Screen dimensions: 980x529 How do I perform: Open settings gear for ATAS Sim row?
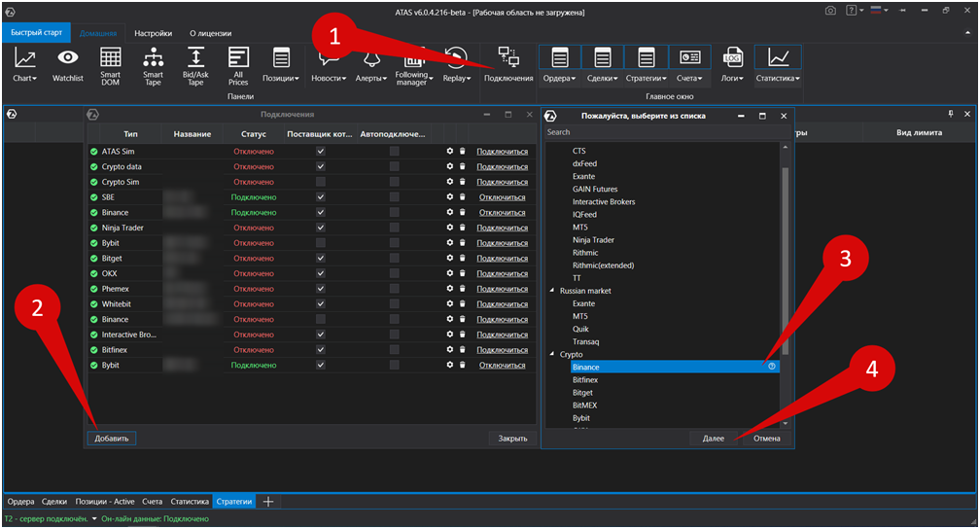(x=449, y=151)
